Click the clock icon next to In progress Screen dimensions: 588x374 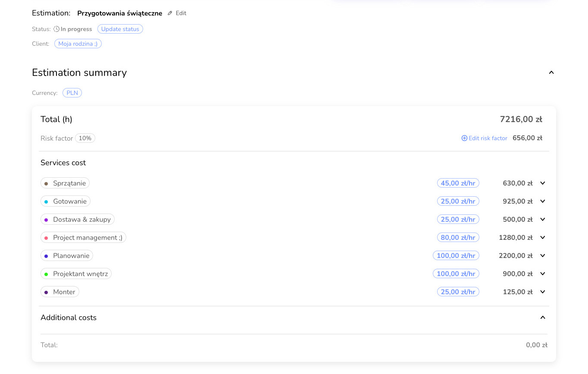tap(56, 29)
